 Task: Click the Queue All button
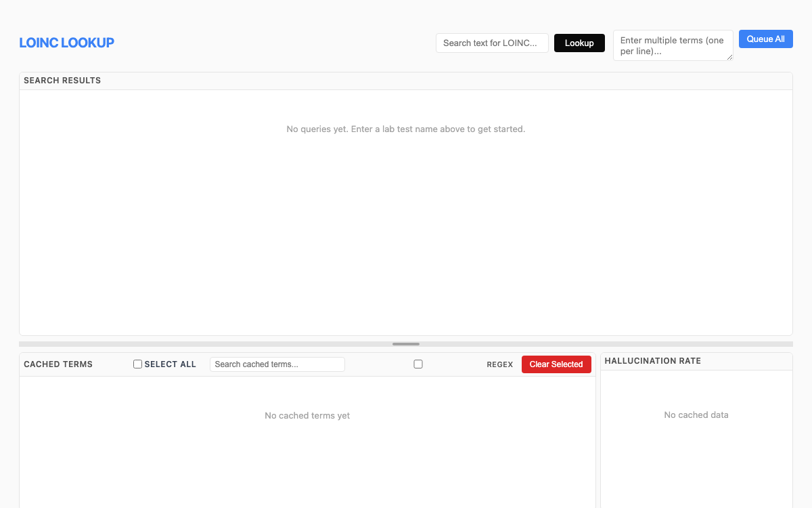tap(765, 39)
